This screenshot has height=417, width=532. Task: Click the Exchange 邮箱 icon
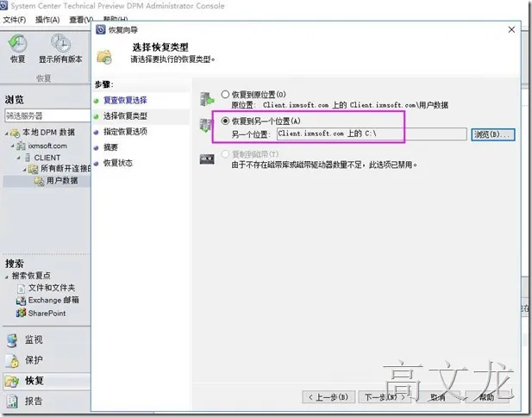pos(21,301)
